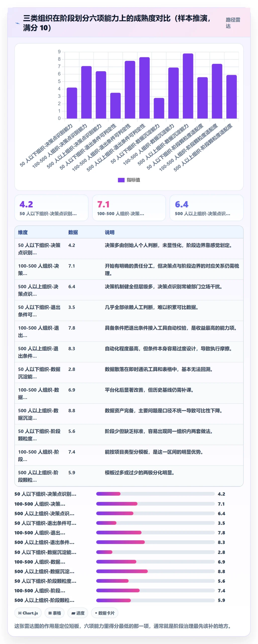Click the chart bar for 500 人以上组织-退出条件可判定性
Image resolution: width=258 pixels, height=644 pixels.
144,88
